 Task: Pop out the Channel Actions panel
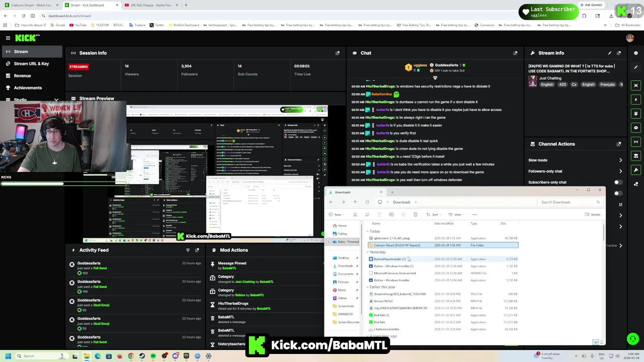pyautogui.click(x=619, y=144)
